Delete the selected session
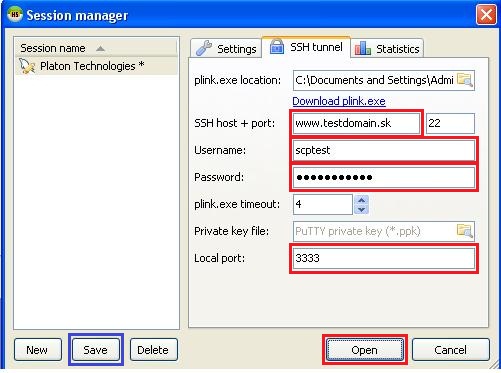Image resolution: width=501 pixels, height=373 pixels. 154,350
